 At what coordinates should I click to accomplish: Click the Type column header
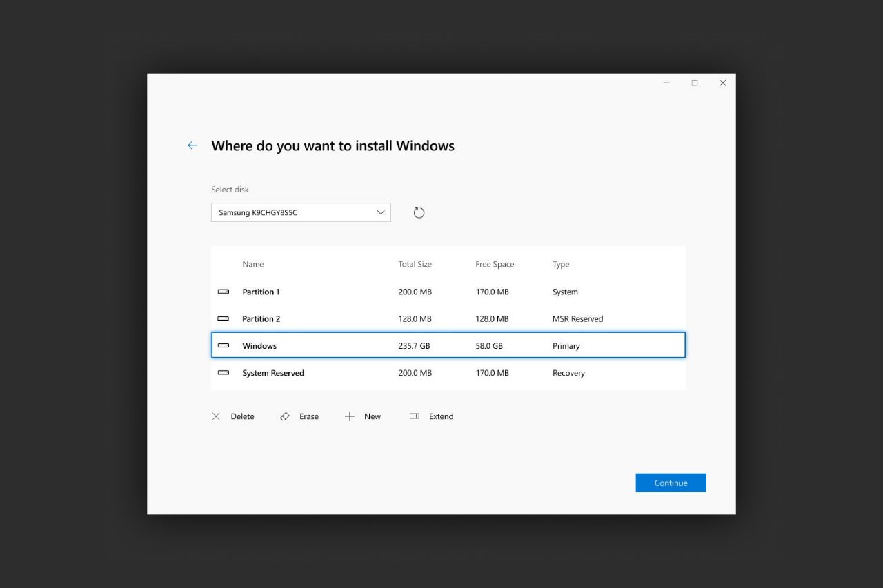561,264
